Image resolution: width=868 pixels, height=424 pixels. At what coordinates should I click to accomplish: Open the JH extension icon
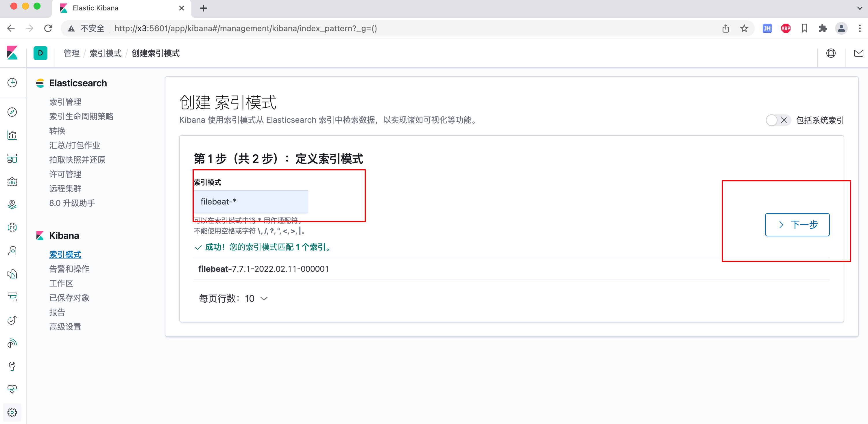click(x=767, y=29)
